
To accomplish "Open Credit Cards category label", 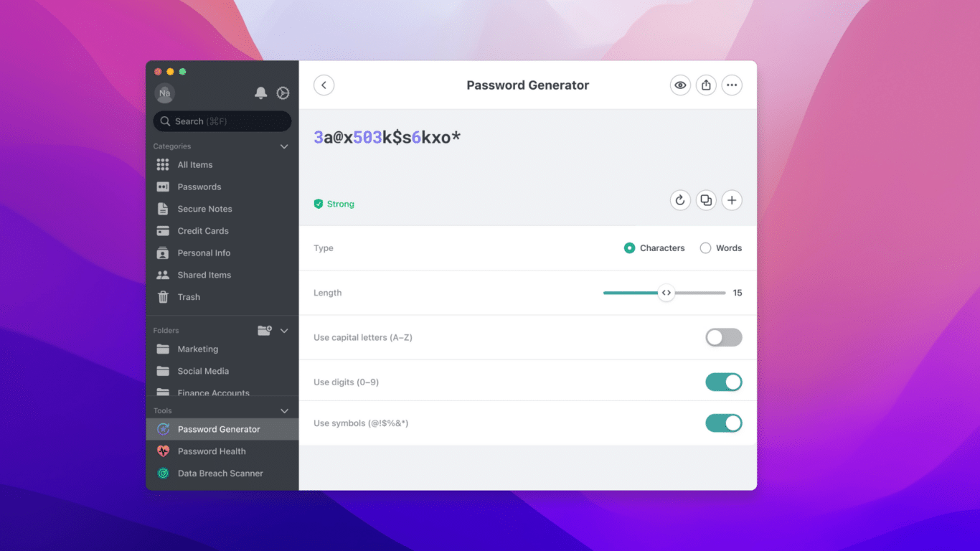I will click(x=203, y=231).
